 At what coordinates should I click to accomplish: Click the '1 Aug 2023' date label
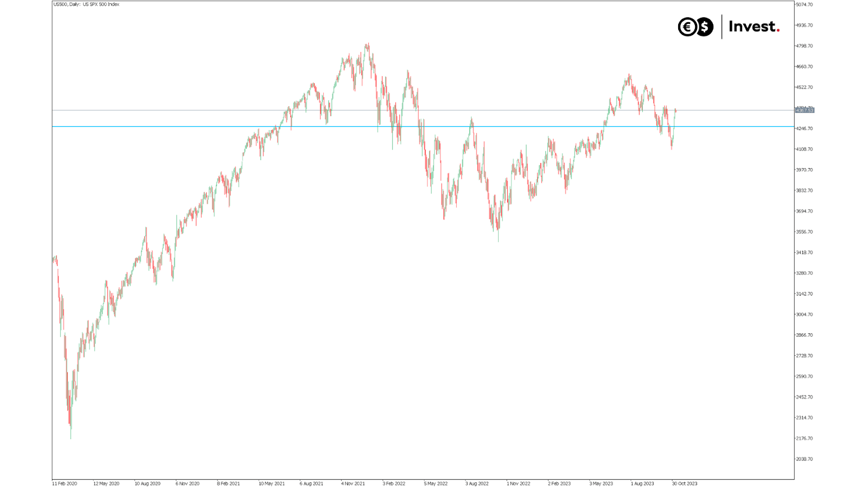coord(642,483)
